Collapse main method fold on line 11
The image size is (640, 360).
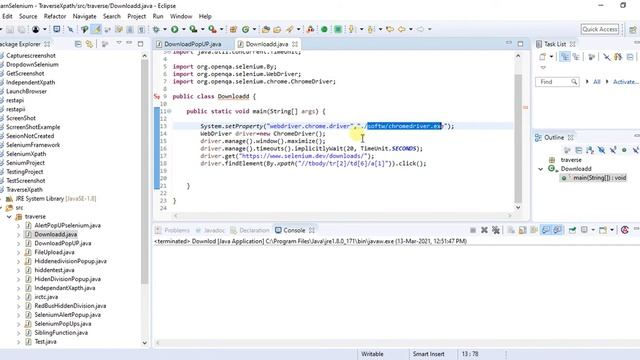[169, 111]
